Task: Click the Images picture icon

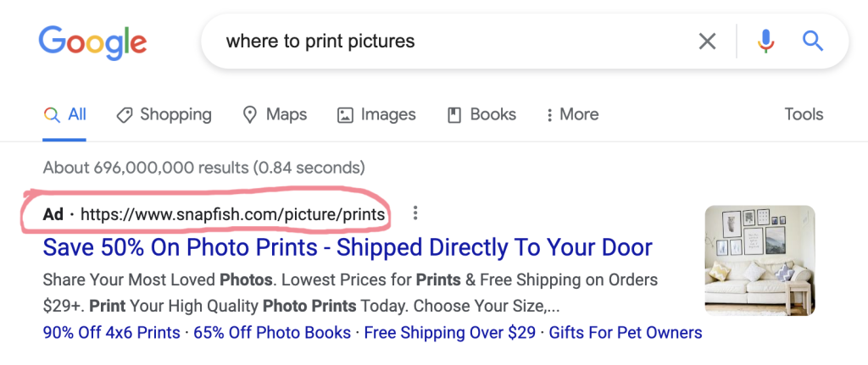Action: 344,114
